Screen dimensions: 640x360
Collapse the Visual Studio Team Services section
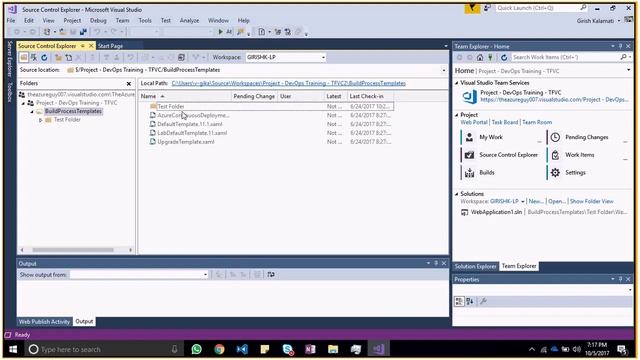coord(457,83)
